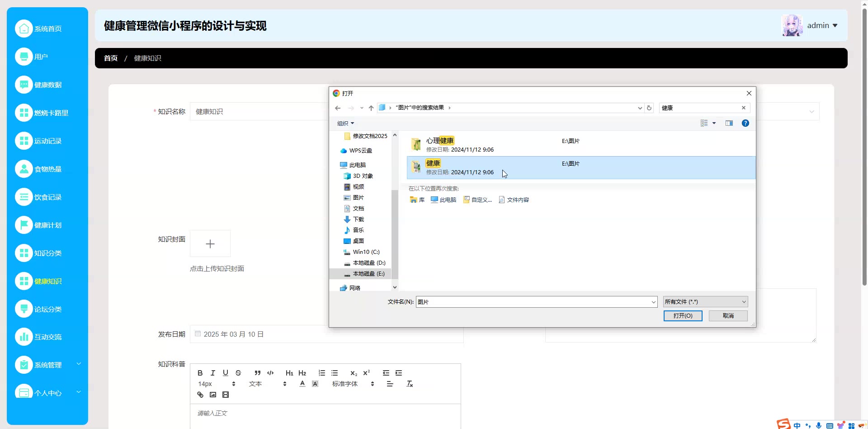Select the 健康 folder result
Image resolution: width=868 pixels, height=429 pixels.
click(581, 167)
